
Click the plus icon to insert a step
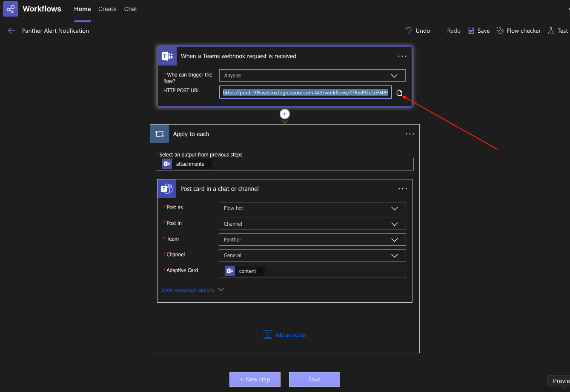tap(285, 114)
